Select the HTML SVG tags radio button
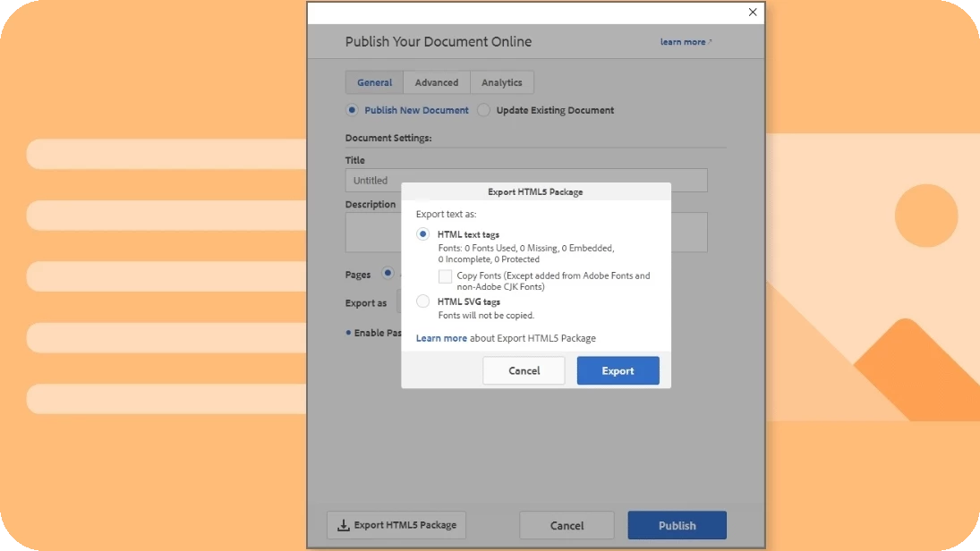Screen dimensions: 980x551 [423, 301]
